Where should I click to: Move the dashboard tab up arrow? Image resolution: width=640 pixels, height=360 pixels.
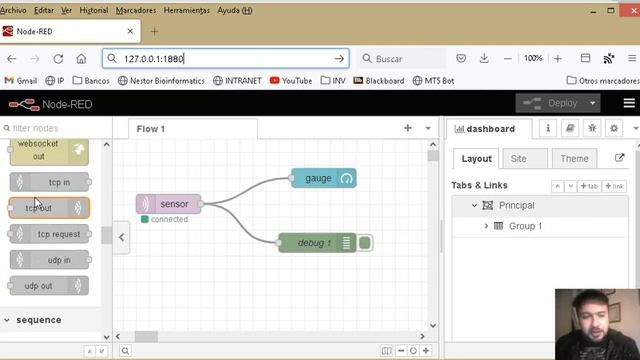coord(557,186)
